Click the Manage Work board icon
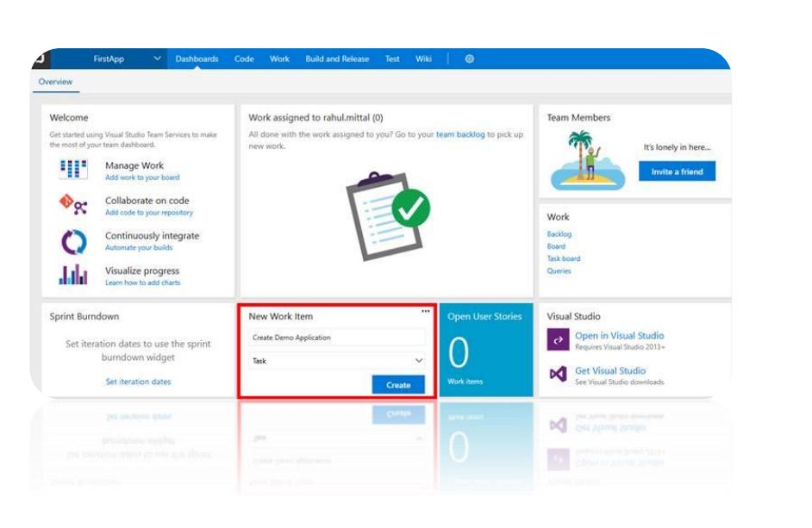This screenshot has height=528, width=812. pyautogui.click(x=73, y=170)
